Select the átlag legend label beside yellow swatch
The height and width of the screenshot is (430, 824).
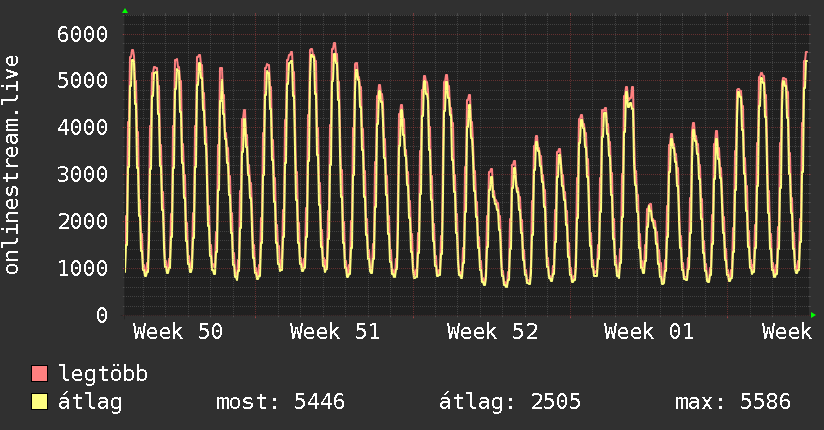[x=91, y=403]
